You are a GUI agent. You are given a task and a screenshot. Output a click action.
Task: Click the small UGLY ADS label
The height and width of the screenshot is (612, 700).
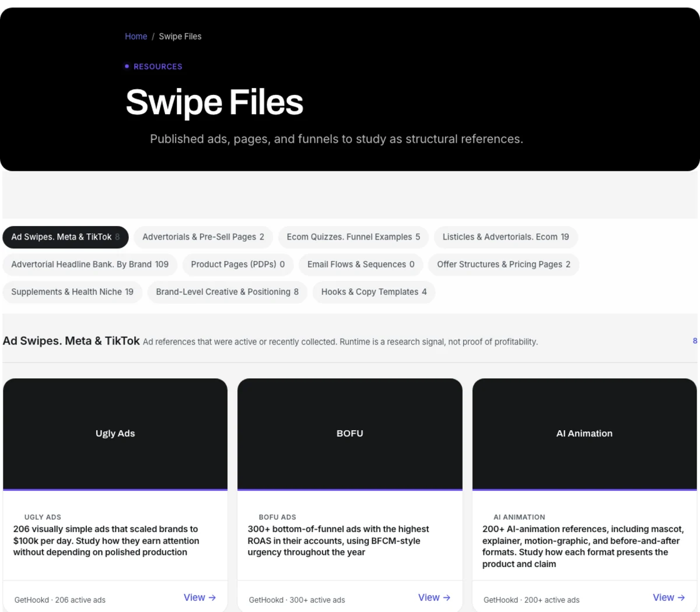(43, 517)
